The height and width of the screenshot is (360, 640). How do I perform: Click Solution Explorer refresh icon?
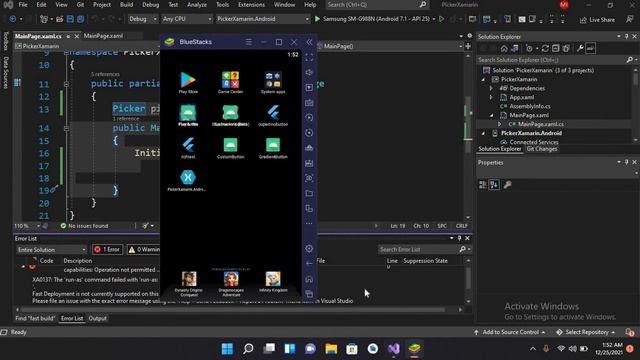tap(545, 49)
